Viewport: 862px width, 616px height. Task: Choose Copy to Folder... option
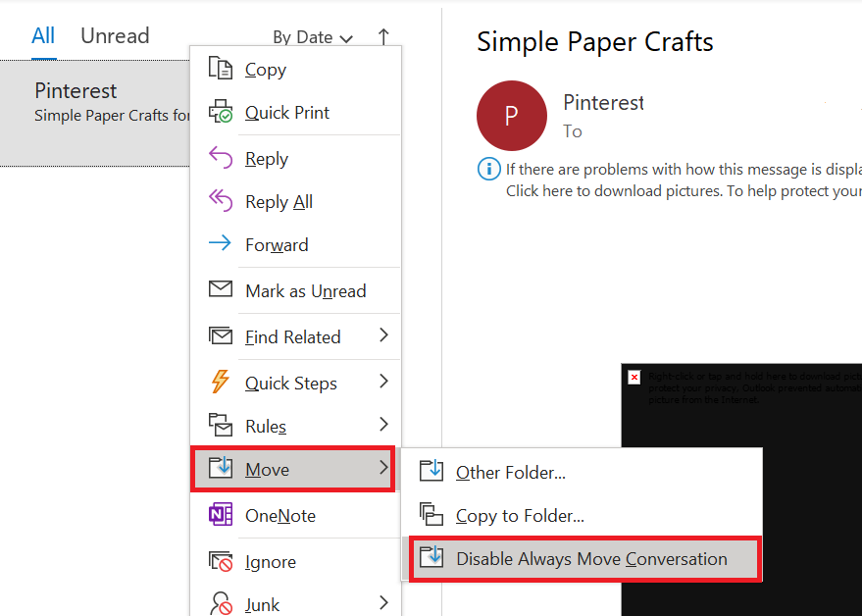click(583, 515)
